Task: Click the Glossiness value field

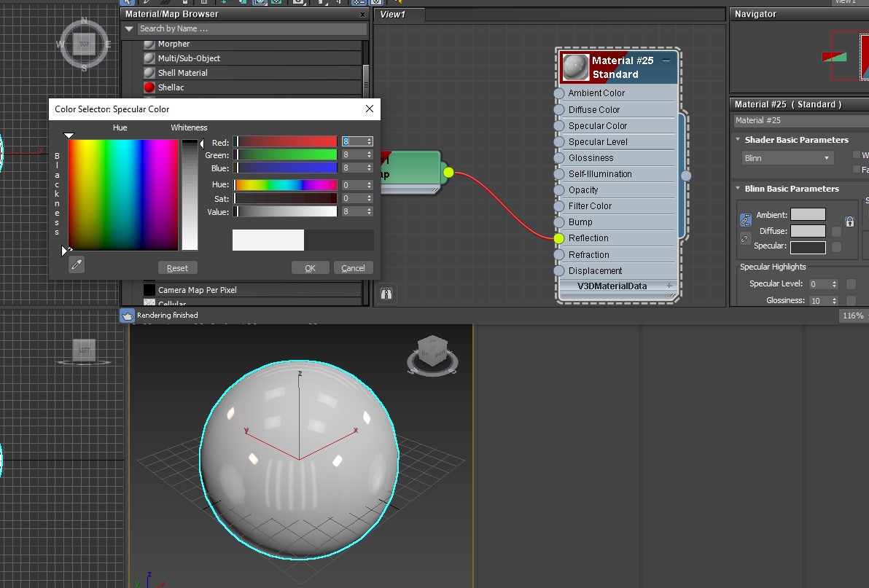Action: click(x=819, y=301)
